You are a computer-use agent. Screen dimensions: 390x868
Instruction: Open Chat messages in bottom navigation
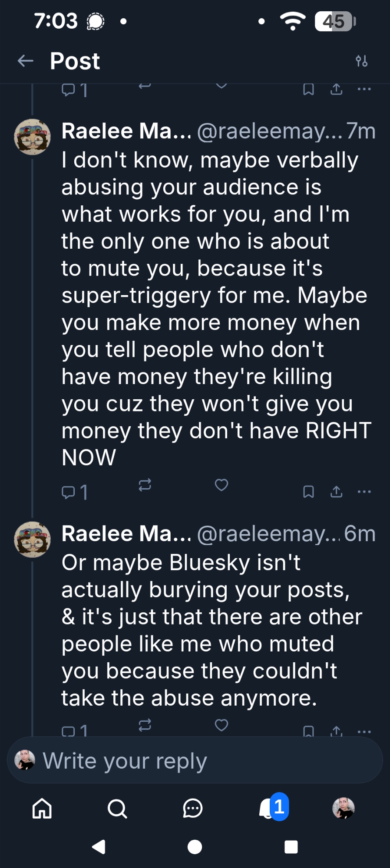tap(192, 809)
